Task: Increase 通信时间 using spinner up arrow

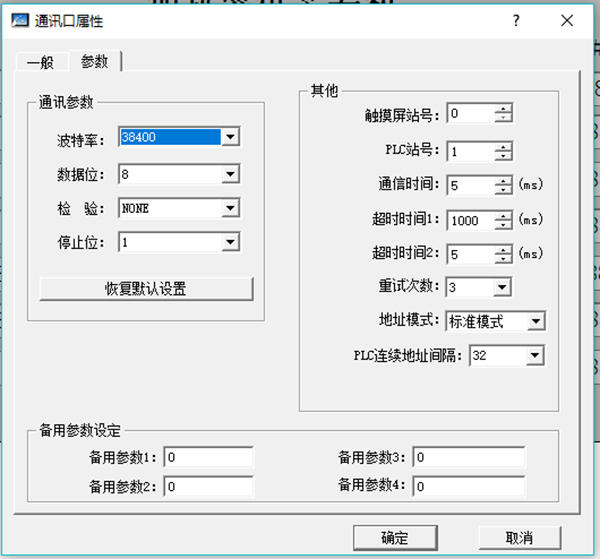Action: coord(503,180)
